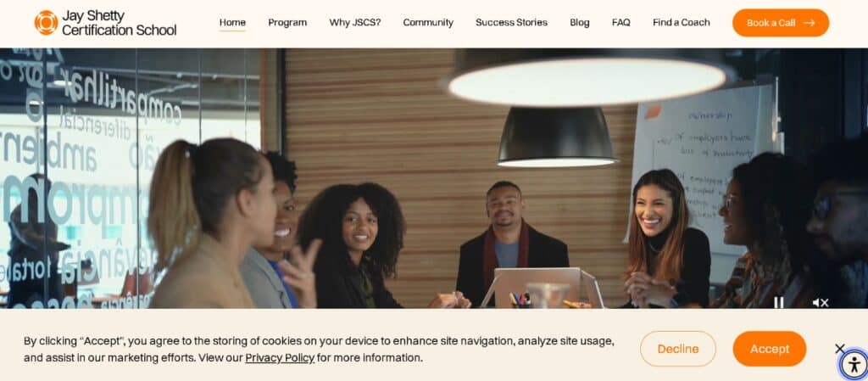
Task: Unmute the video with the speaker icon
Action: click(x=820, y=302)
